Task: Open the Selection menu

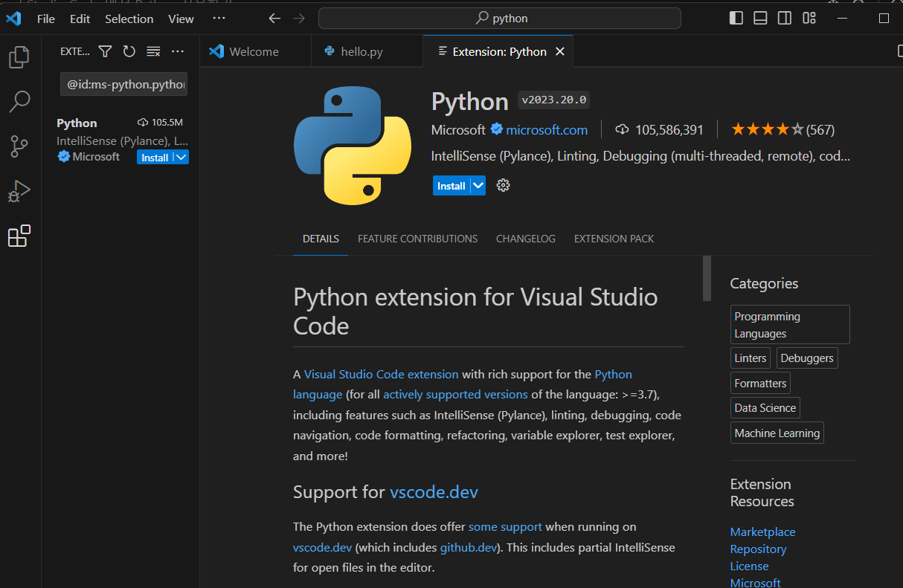Action: coord(129,19)
